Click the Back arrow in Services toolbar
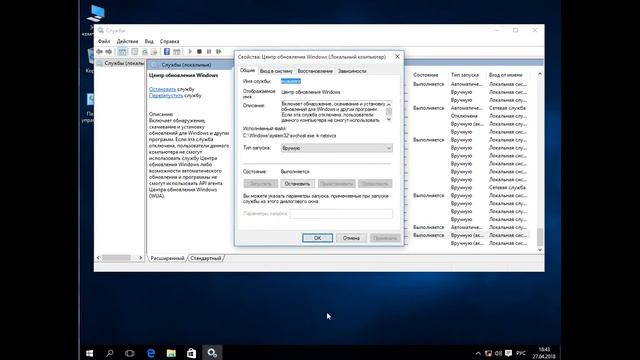Viewport: 640px width, 360px height. coord(100,52)
